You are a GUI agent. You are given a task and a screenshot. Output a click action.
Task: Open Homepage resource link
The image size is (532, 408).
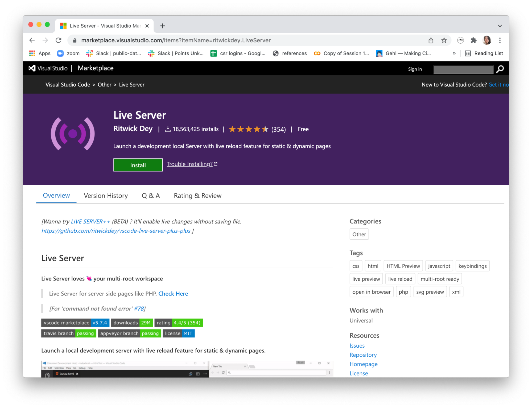point(364,364)
